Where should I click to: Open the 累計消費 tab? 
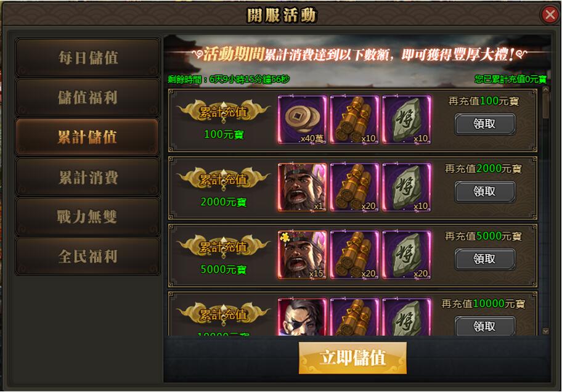[88, 177]
